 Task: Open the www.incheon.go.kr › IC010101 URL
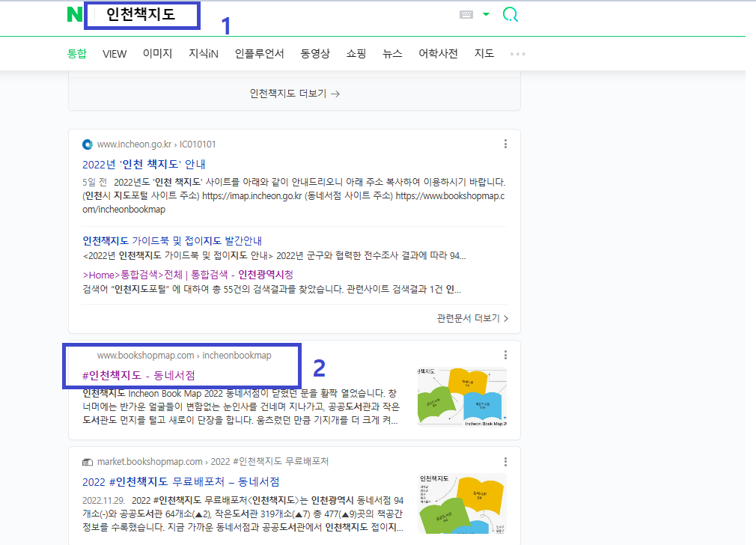point(156,144)
